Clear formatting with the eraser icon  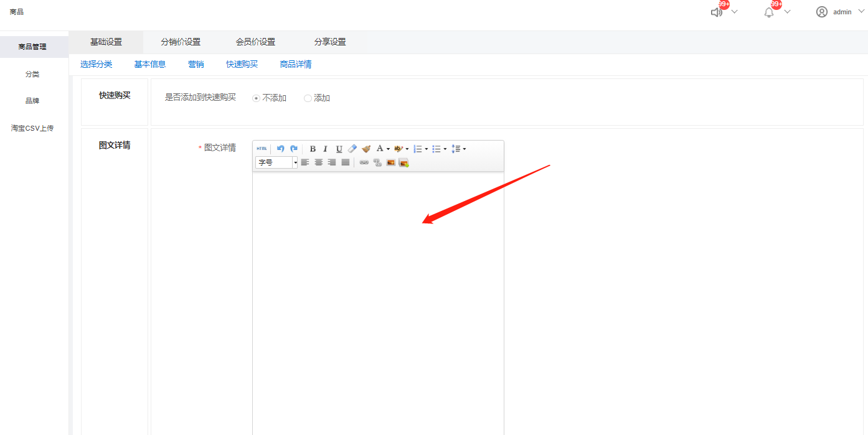pyautogui.click(x=352, y=149)
